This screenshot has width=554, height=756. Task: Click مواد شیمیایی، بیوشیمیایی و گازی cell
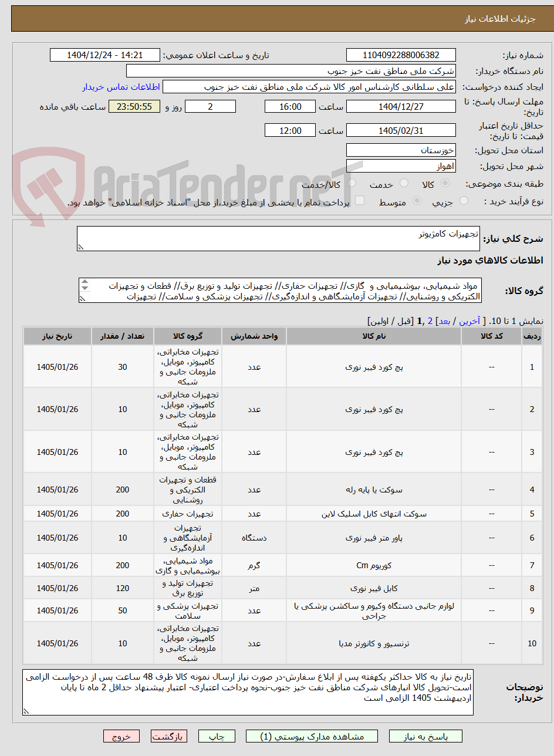187,565
